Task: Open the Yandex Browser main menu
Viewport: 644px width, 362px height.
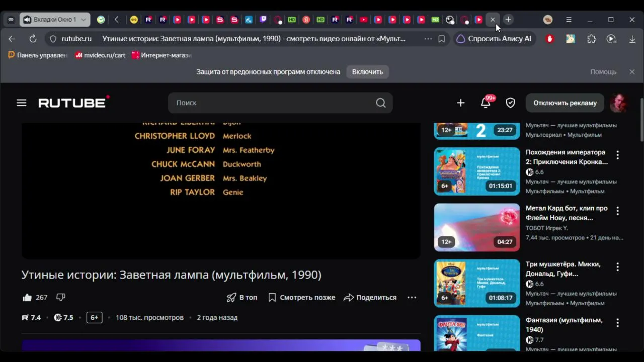Action: (x=569, y=20)
